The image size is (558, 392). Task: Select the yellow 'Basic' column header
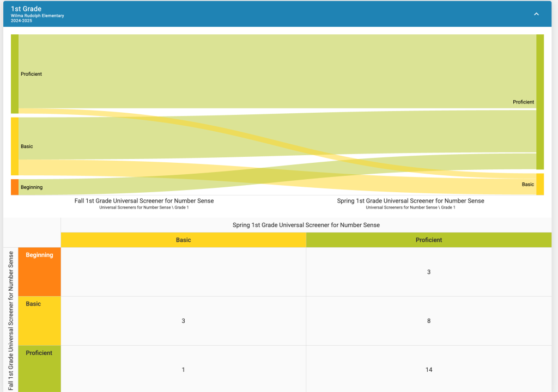coord(183,240)
